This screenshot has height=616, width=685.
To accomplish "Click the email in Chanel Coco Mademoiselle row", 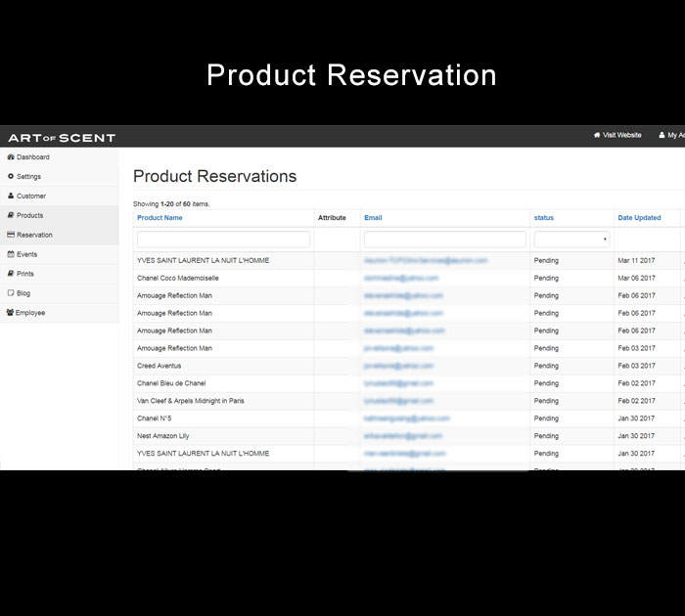I will (x=401, y=278).
